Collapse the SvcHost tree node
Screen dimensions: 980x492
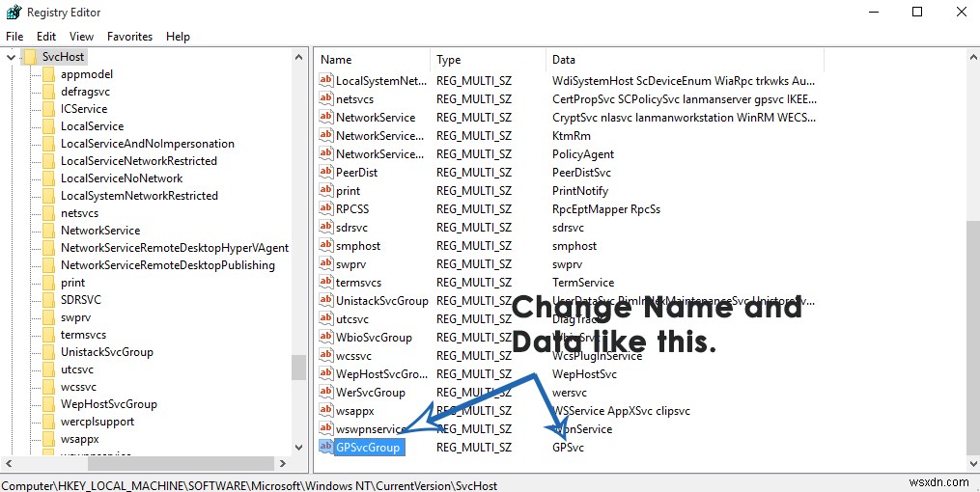tap(11, 57)
